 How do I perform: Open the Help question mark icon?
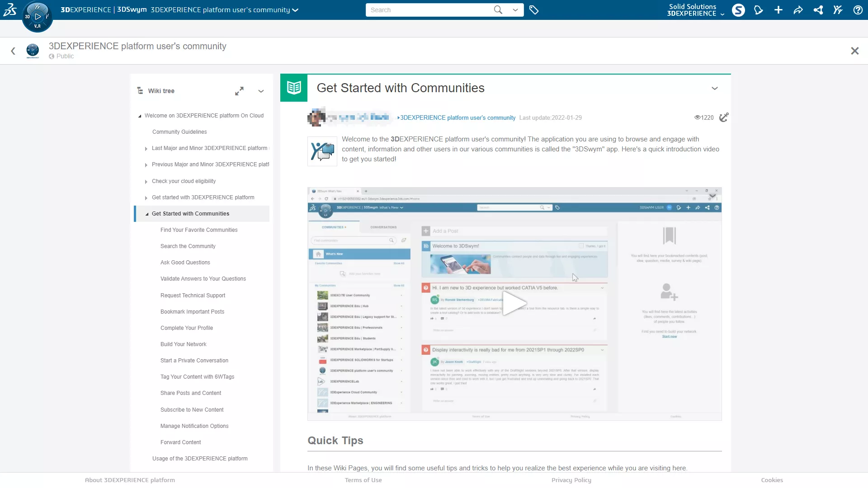coord(858,10)
